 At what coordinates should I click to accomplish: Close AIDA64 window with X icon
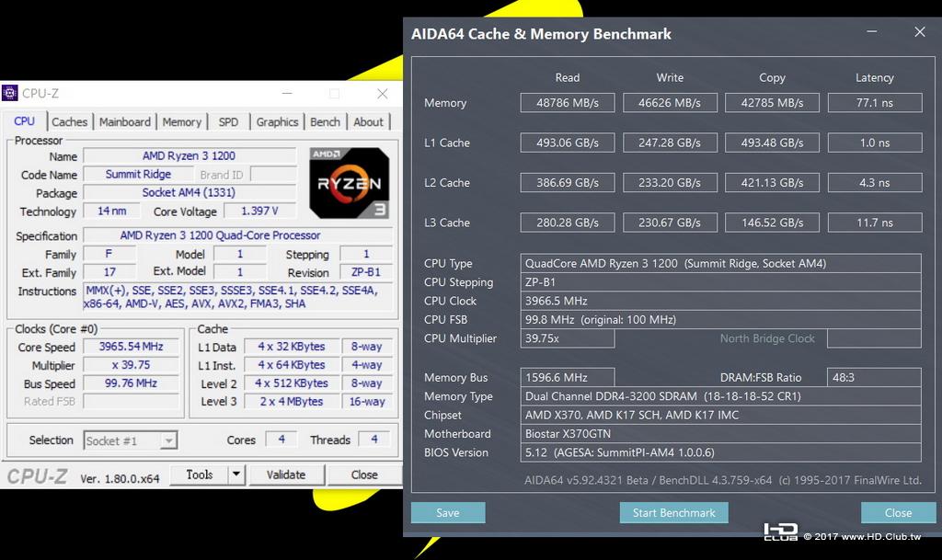pos(920,32)
